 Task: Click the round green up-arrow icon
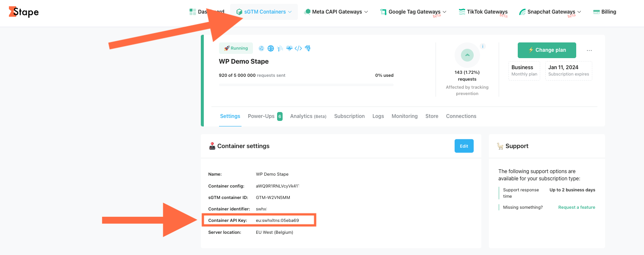467,55
